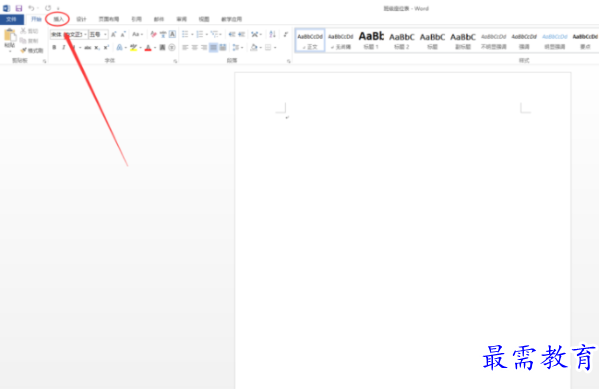Screen dimensions: 604x389
Task: Clear all formatting with the eraser icon
Action: point(153,35)
